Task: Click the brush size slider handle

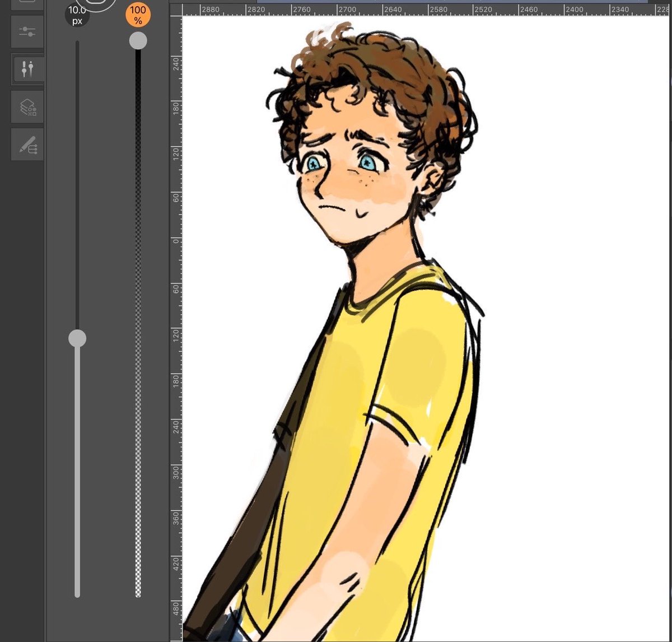Action: (x=77, y=338)
